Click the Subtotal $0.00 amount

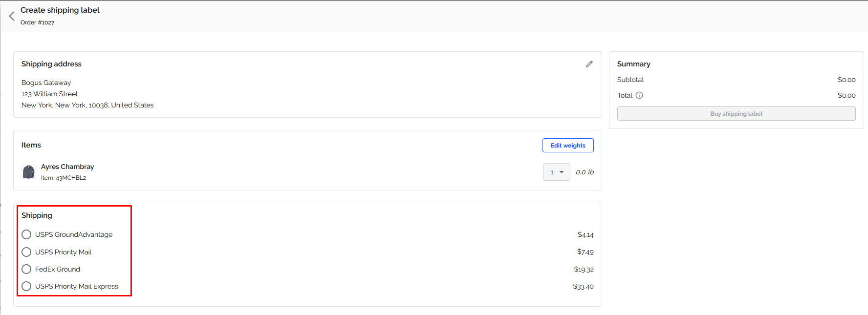coord(846,80)
